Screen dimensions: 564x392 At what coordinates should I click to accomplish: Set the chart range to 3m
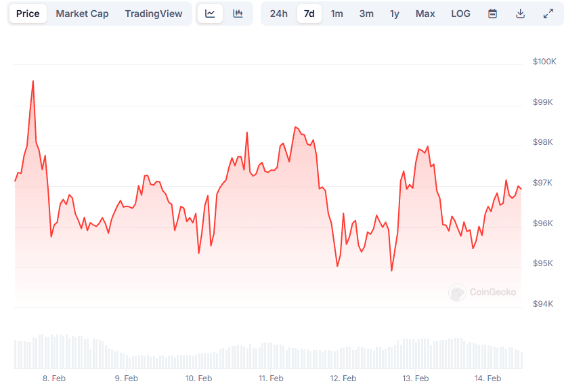click(x=366, y=14)
